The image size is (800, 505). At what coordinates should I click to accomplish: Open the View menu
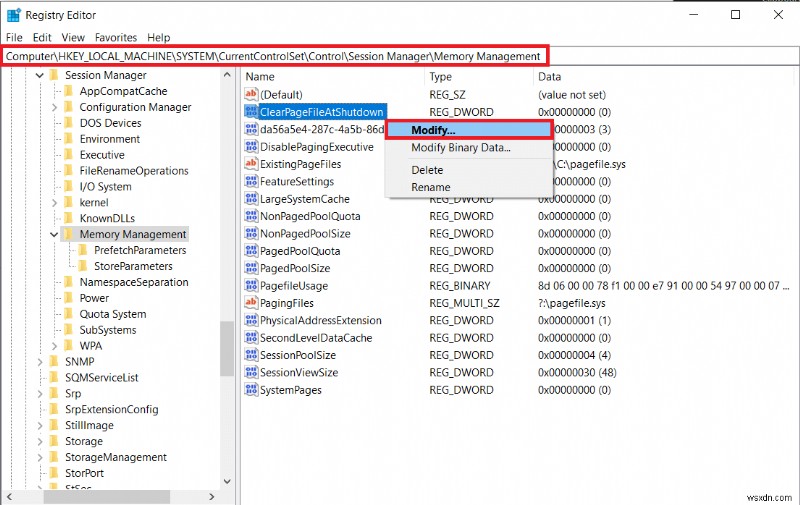coord(73,37)
